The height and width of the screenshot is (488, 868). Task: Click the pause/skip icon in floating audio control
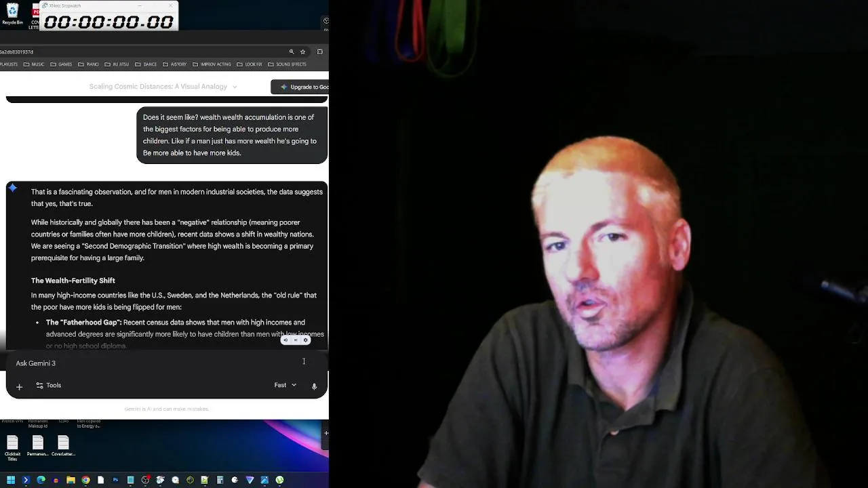click(x=296, y=340)
